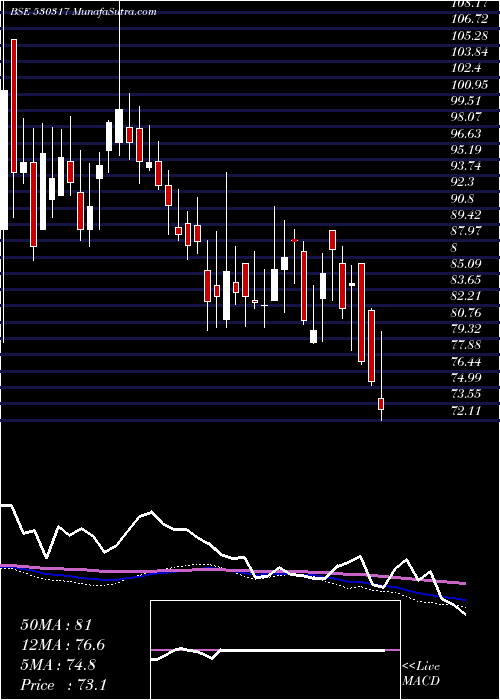This screenshot has width=500, height=700.
Task: Select the 96.63 price axis label
Action: pos(466,133)
